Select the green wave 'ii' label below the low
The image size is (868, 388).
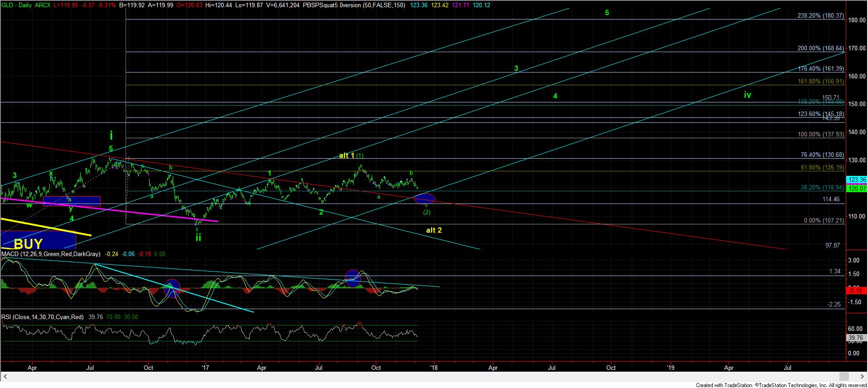click(198, 237)
